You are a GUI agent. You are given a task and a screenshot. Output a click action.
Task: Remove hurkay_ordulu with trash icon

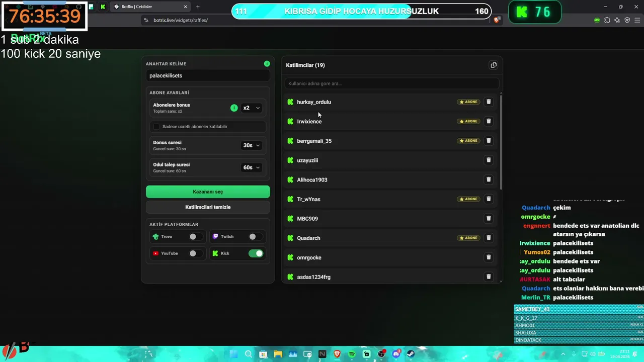[x=488, y=102]
